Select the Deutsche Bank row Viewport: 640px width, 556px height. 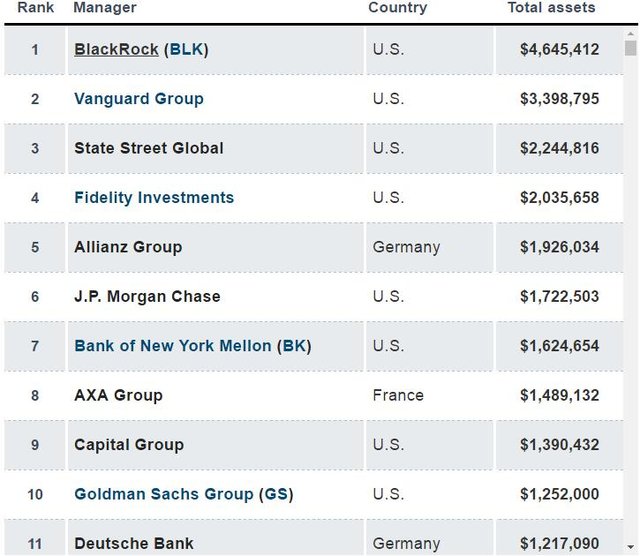(134, 543)
